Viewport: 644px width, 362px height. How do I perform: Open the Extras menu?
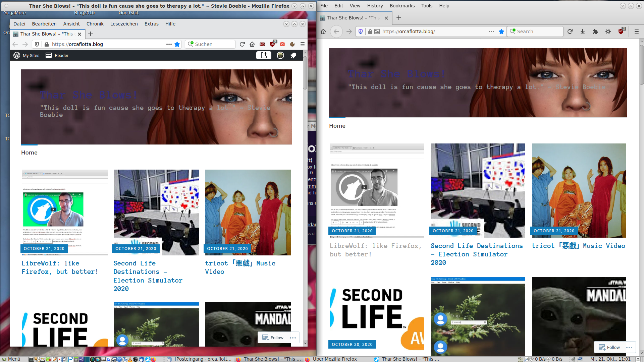(x=151, y=24)
